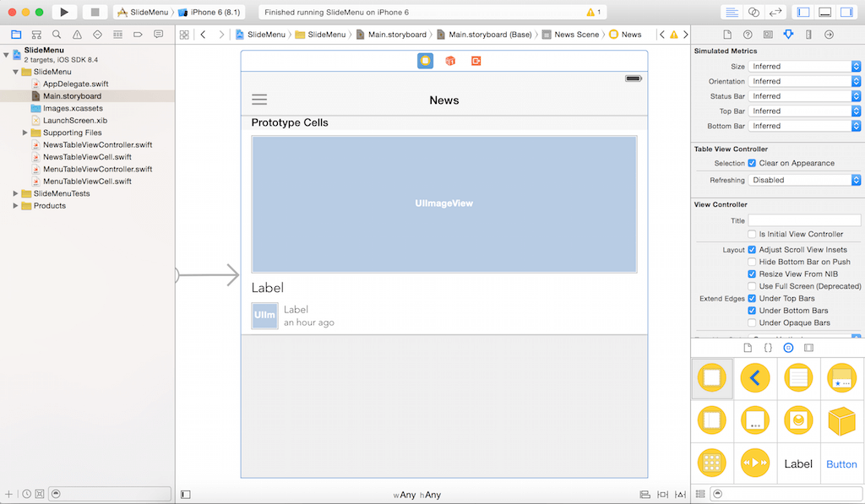This screenshot has height=504, width=865.
Task: Click the view controller Title field
Action: click(803, 220)
